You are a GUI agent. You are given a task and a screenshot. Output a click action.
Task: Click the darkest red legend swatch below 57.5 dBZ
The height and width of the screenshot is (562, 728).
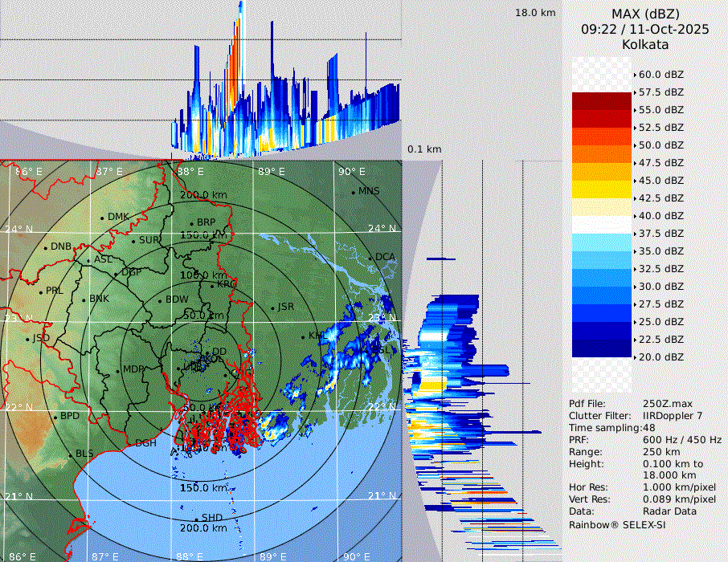point(601,101)
